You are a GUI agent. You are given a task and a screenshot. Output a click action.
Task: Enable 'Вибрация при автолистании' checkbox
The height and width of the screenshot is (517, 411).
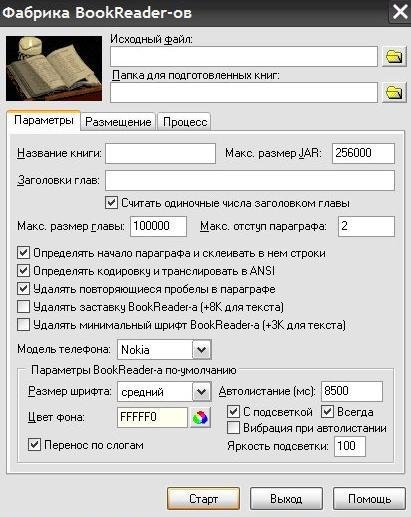[x=233, y=428]
